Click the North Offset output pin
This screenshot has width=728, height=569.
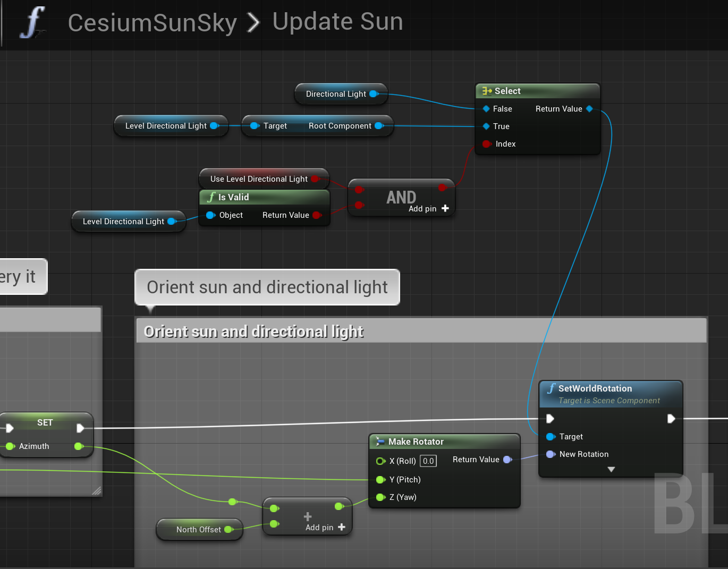tap(229, 530)
